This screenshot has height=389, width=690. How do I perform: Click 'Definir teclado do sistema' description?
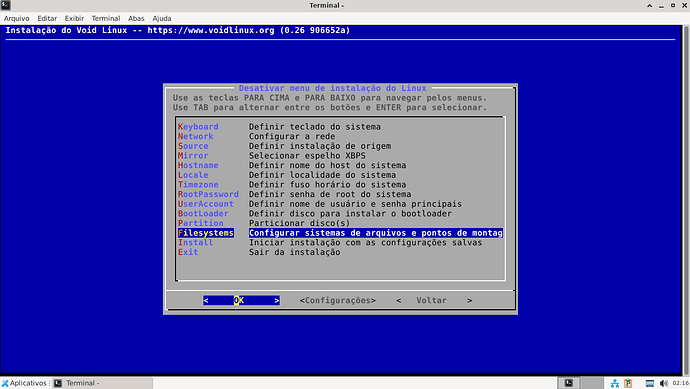315,127
